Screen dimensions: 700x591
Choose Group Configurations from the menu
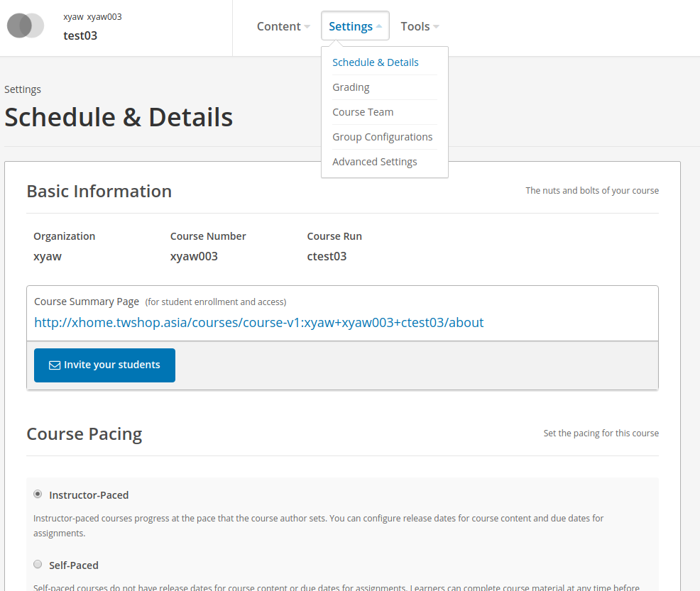click(382, 137)
